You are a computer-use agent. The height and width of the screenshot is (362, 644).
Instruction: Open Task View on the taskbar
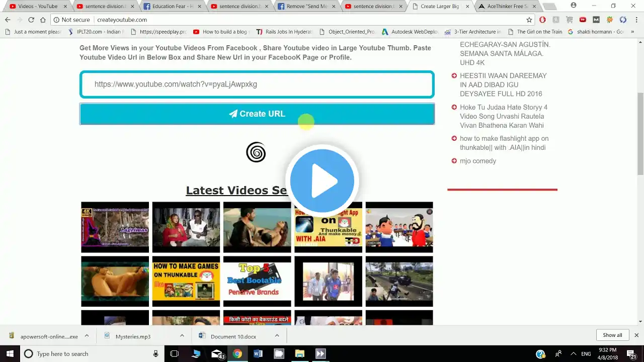click(175, 354)
